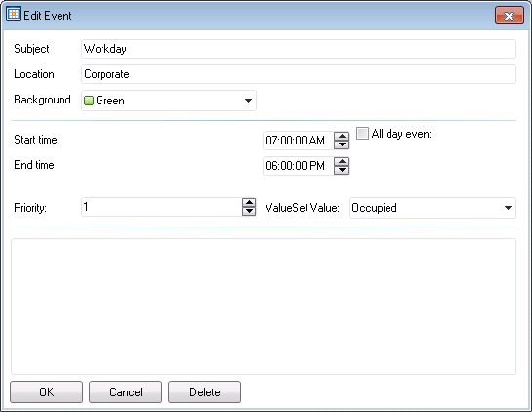This screenshot has height=412, width=532.
Task: Click the OK button
Action: click(x=47, y=391)
